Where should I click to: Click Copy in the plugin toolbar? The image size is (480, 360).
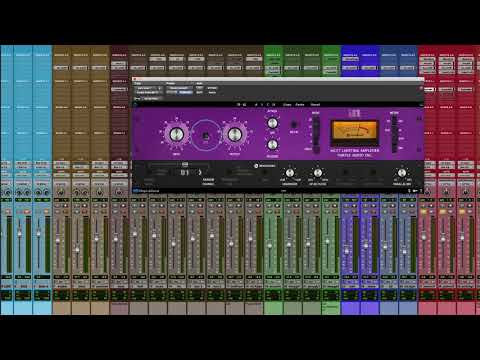click(x=287, y=104)
